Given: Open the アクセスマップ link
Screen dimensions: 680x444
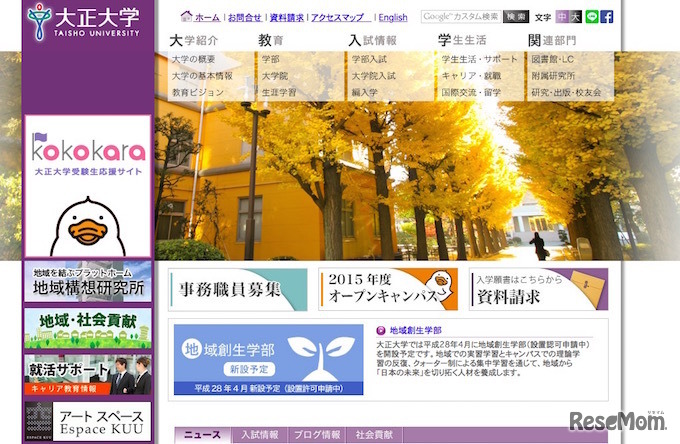Looking at the screenshot, I should pyautogui.click(x=341, y=17).
